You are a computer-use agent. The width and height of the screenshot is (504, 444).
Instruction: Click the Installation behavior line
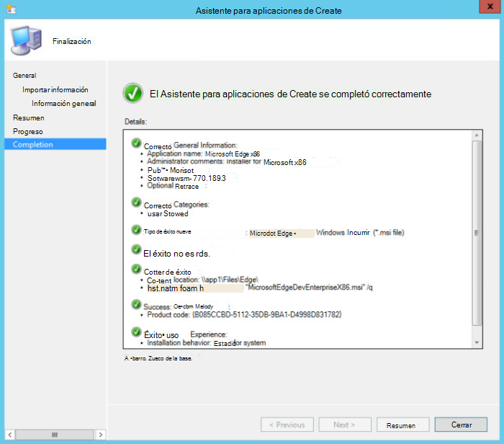click(207, 343)
